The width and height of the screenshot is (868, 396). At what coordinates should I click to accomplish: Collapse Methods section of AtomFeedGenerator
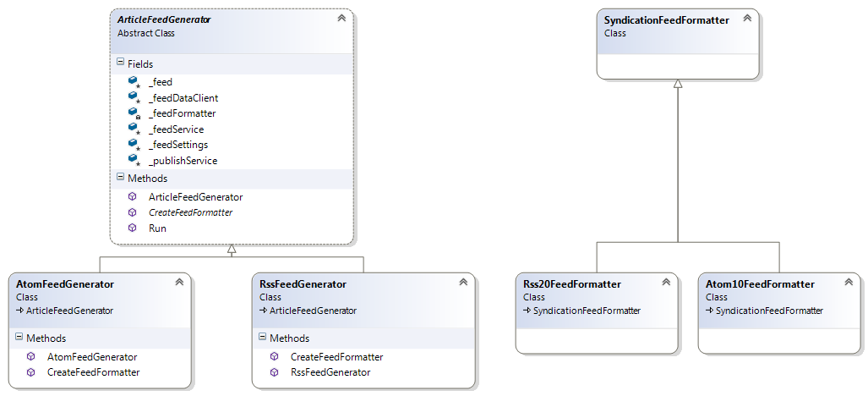click(x=19, y=338)
